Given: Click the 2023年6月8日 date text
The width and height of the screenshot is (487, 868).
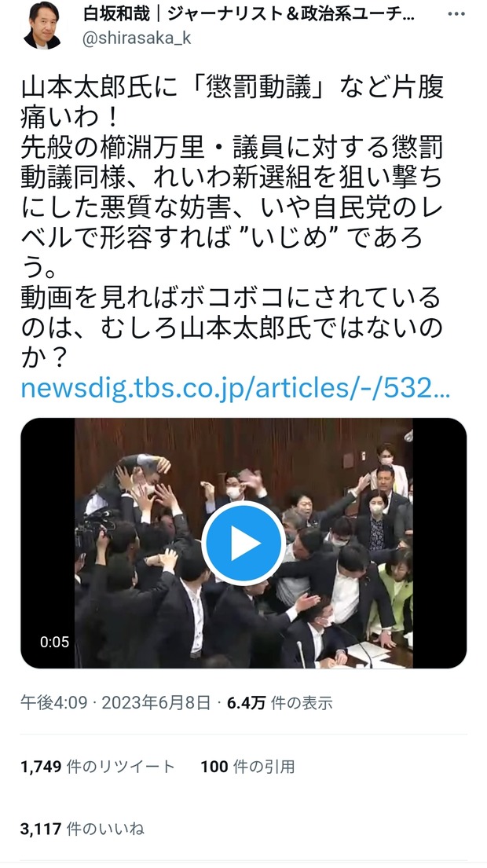Looking at the screenshot, I should click(156, 703).
